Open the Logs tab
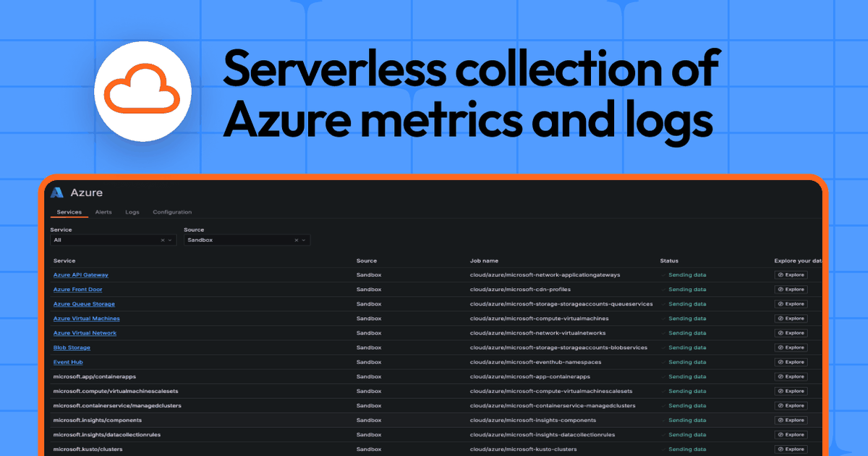 click(132, 212)
